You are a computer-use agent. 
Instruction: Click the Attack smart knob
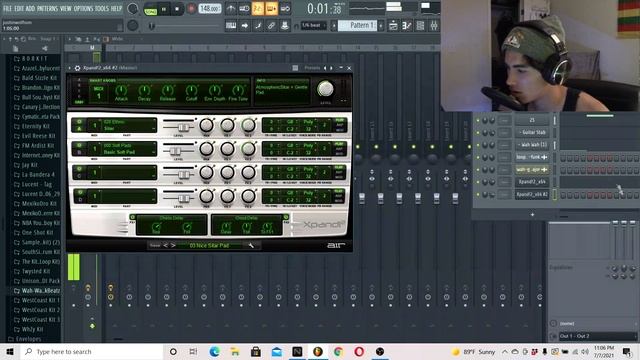[x=121, y=91]
